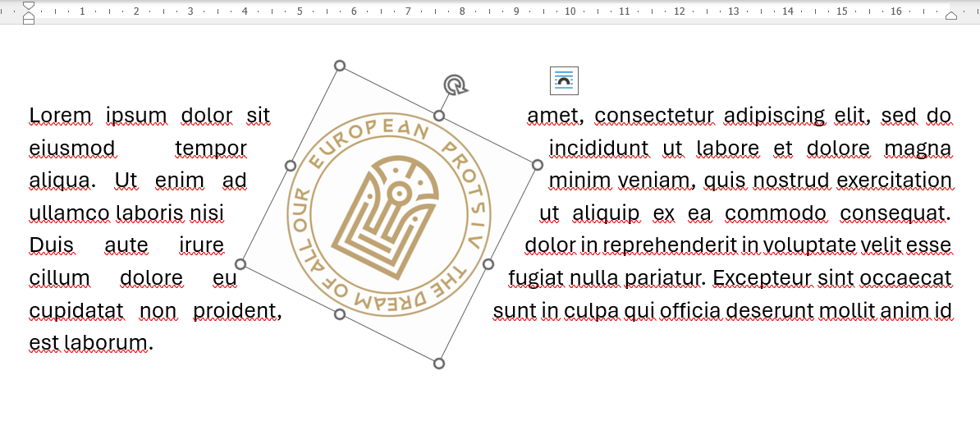Viewport: 980px width, 421px height.
Task: Click the word 'cillum'
Action: [x=59, y=278]
